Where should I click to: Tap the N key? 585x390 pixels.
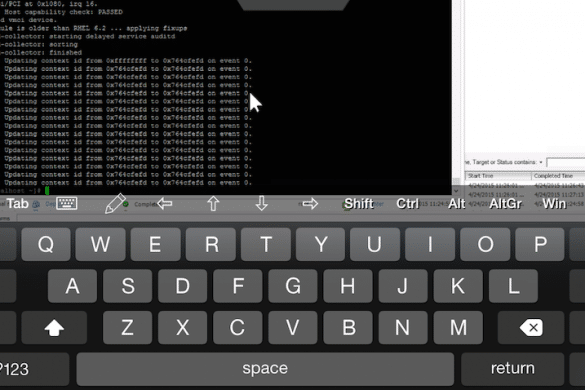click(403, 328)
